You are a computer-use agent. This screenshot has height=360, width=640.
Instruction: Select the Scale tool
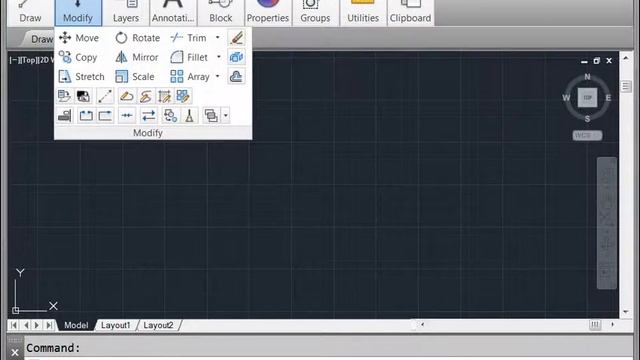[135, 77]
